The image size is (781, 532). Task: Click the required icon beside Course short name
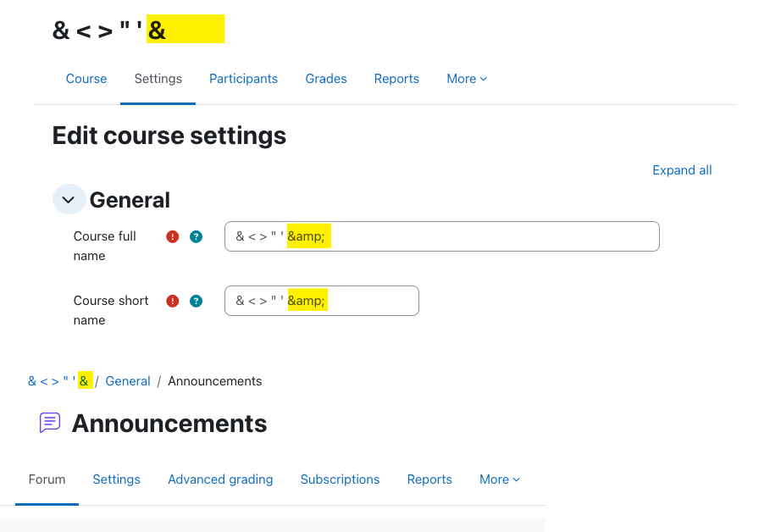click(172, 301)
